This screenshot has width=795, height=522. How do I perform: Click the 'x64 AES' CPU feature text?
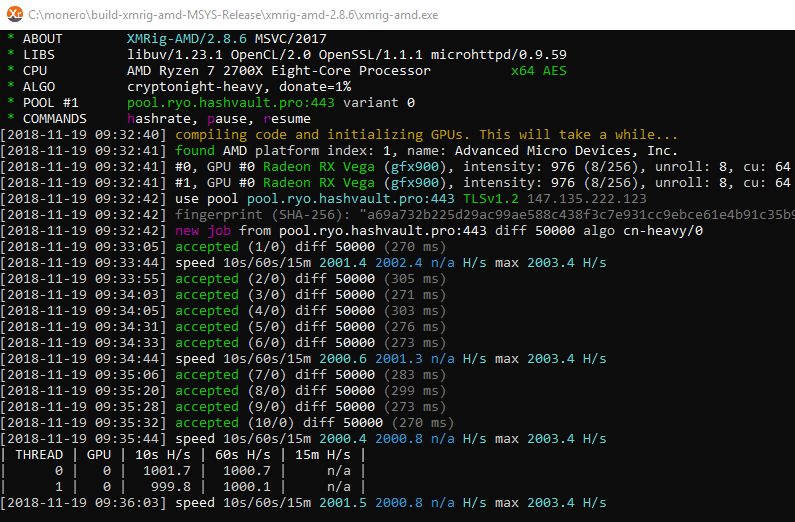pyautogui.click(x=538, y=71)
